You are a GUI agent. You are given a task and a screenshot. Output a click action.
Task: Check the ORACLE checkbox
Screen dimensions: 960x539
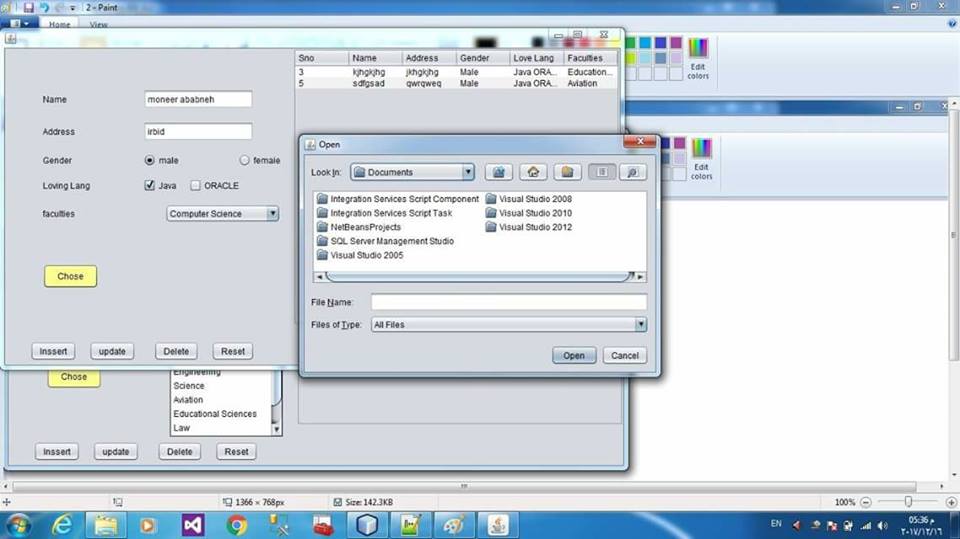point(195,186)
